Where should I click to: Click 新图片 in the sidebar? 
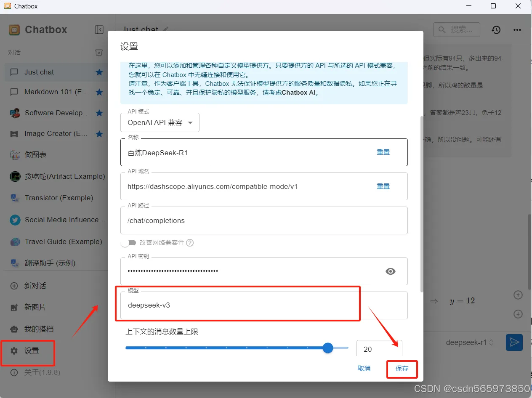click(x=35, y=307)
